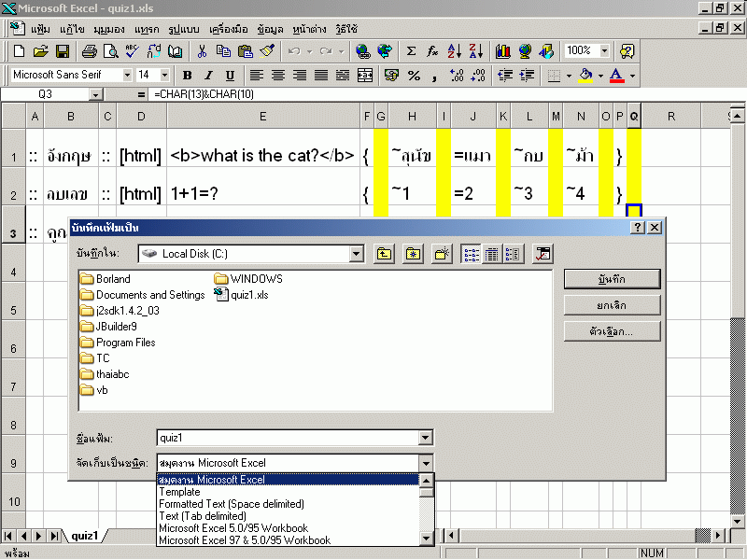Toggle Bold formatting button

pyautogui.click(x=187, y=75)
